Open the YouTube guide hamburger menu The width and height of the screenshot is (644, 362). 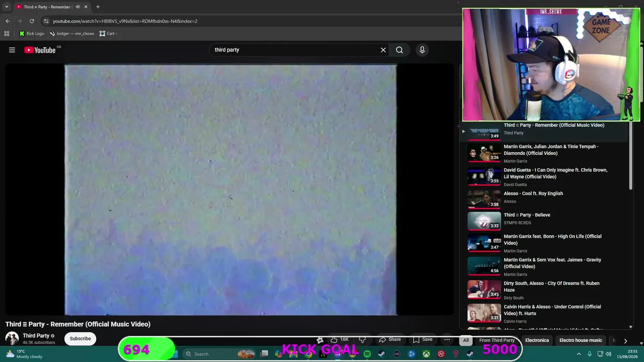12,50
